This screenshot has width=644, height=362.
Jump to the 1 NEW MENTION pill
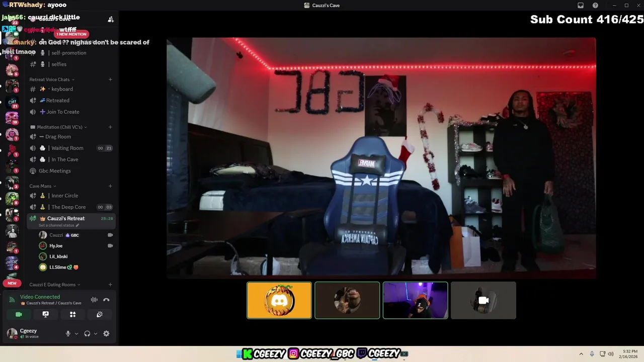71,34
